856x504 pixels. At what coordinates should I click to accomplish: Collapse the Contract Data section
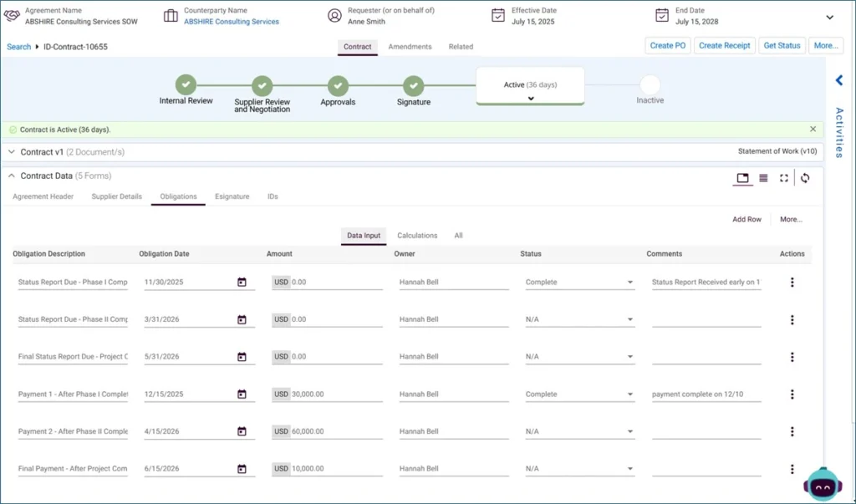coord(11,176)
